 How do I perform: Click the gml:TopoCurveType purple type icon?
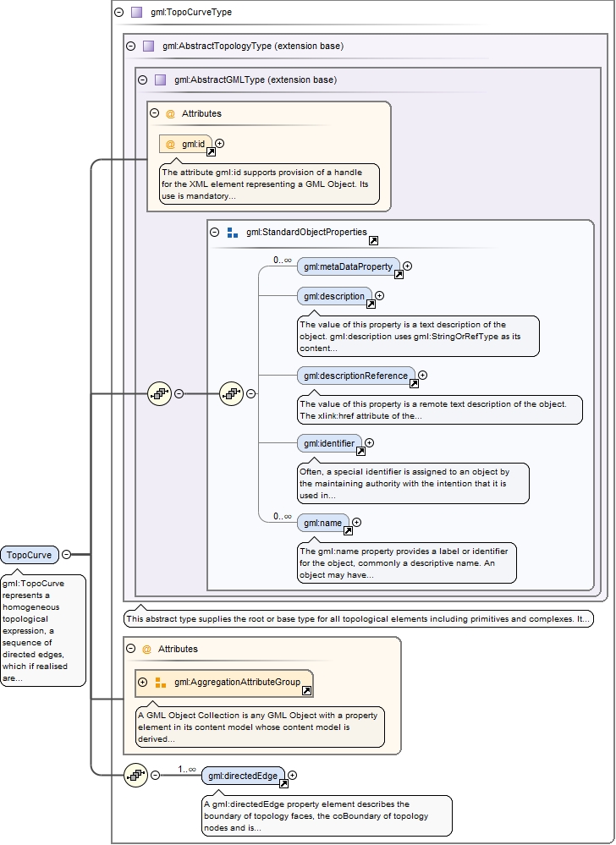click(137, 12)
